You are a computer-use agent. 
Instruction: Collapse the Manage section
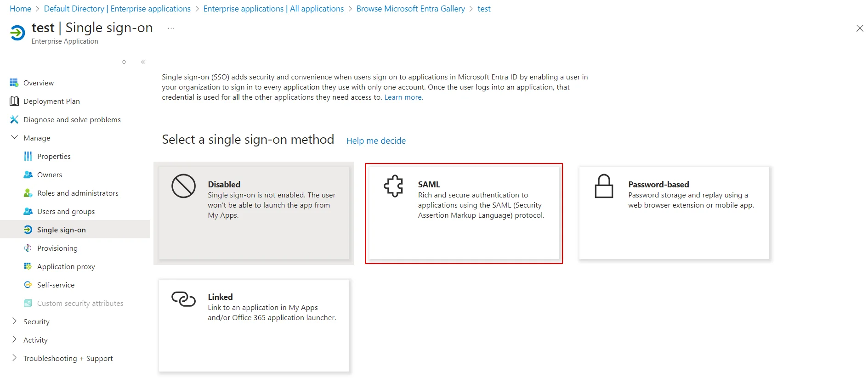tap(14, 137)
